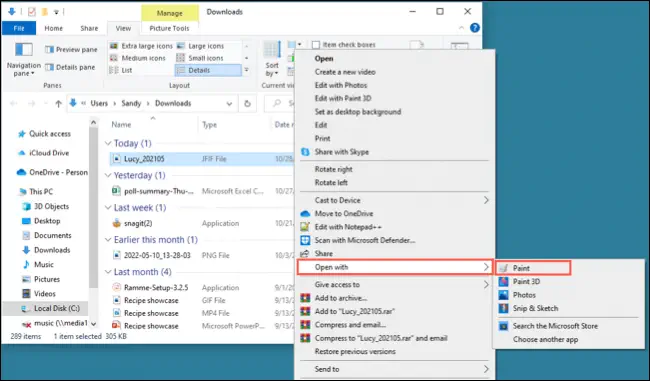Select Small icons layout
This screenshot has height=381, width=650.
(x=200, y=58)
